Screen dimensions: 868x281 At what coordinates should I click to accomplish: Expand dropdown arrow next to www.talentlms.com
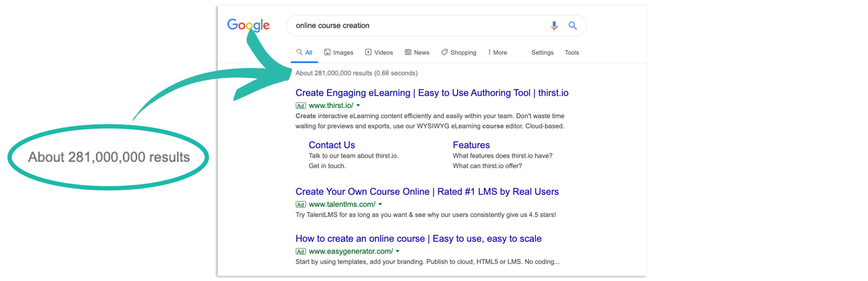(x=381, y=205)
